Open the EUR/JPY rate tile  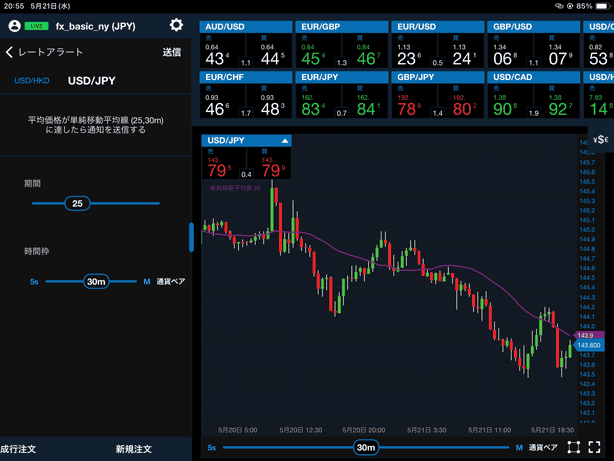click(342, 94)
